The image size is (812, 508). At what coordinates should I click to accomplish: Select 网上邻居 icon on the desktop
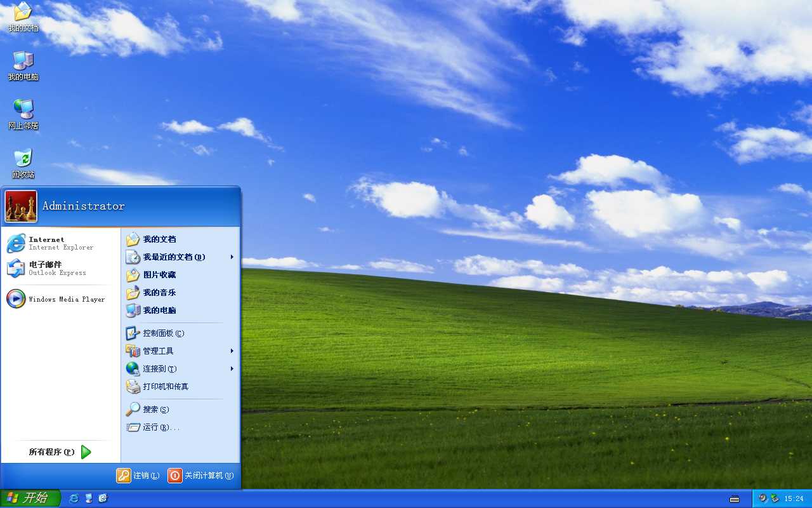(x=23, y=114)
